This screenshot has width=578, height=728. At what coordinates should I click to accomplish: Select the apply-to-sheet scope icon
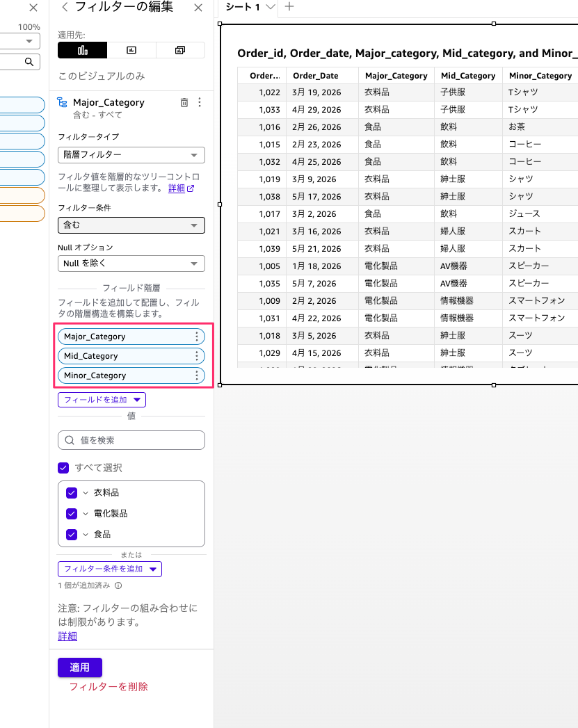[131, 50]
